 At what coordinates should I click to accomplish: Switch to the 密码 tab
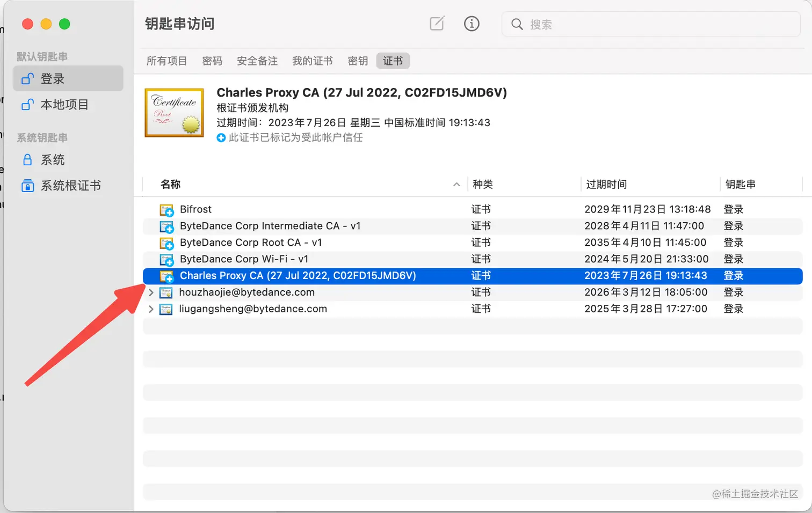point(212,61)
